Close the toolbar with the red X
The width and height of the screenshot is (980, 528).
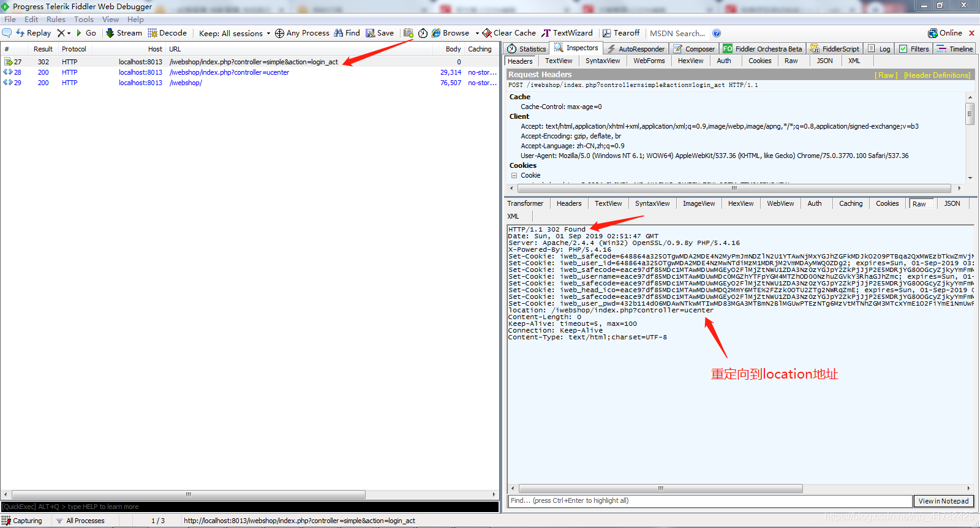click(971, 33)
